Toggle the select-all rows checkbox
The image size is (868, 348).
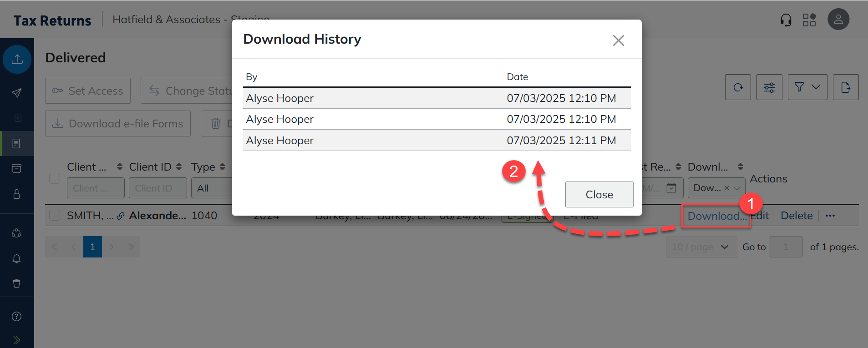tap(55, 178)
